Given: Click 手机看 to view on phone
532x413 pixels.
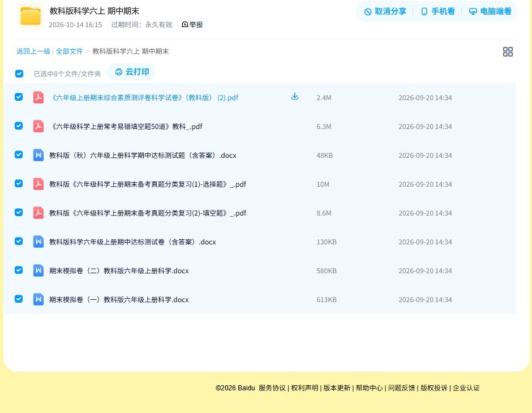Looking at the screenshot, I should coord(437,11).
